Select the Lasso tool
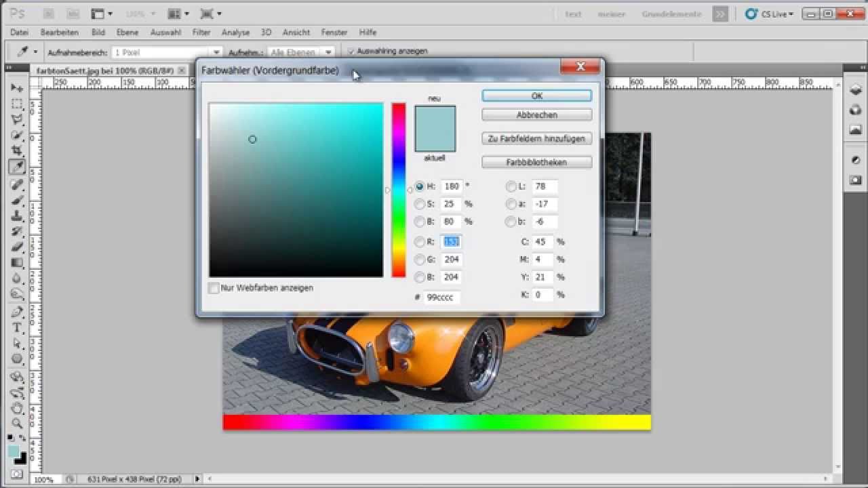 [17, 119]
